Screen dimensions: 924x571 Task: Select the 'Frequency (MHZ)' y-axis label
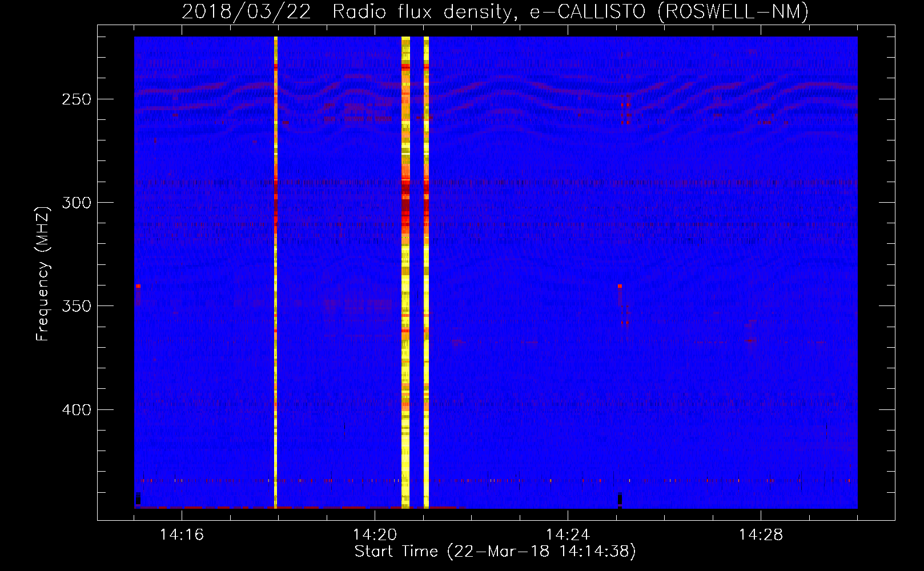pyautogui.click(x=43, y=274)
